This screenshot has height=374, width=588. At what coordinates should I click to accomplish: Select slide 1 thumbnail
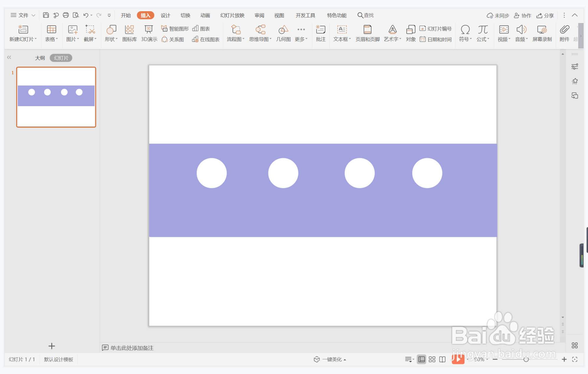(56, 97)
